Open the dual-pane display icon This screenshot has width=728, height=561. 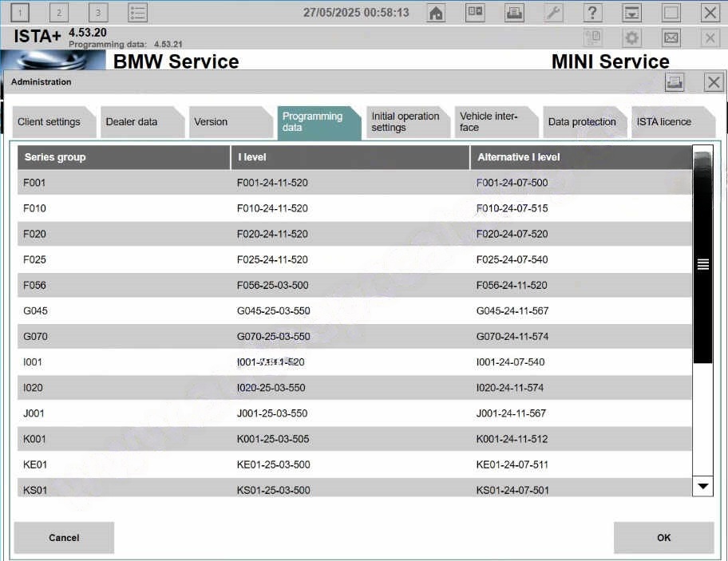pos(476,13)
